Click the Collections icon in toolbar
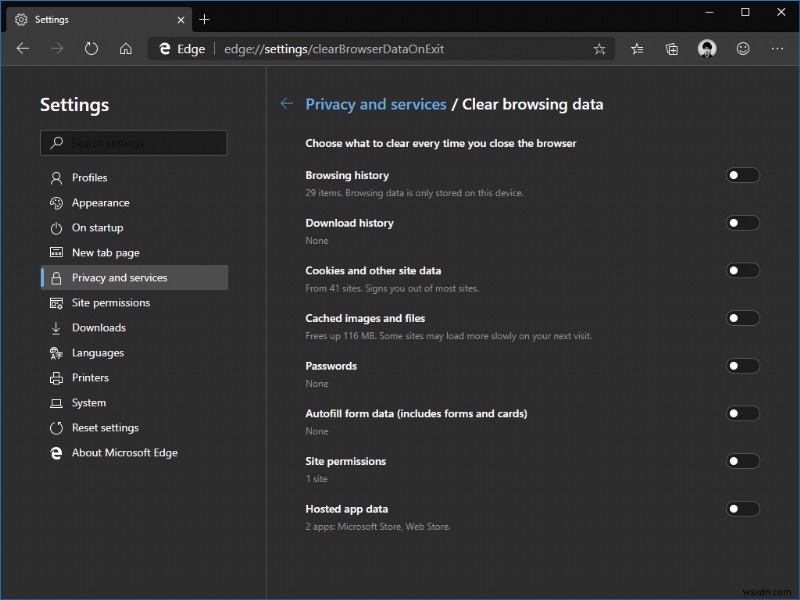This screenshot has width=800, height=600. (x=671, y=48)
